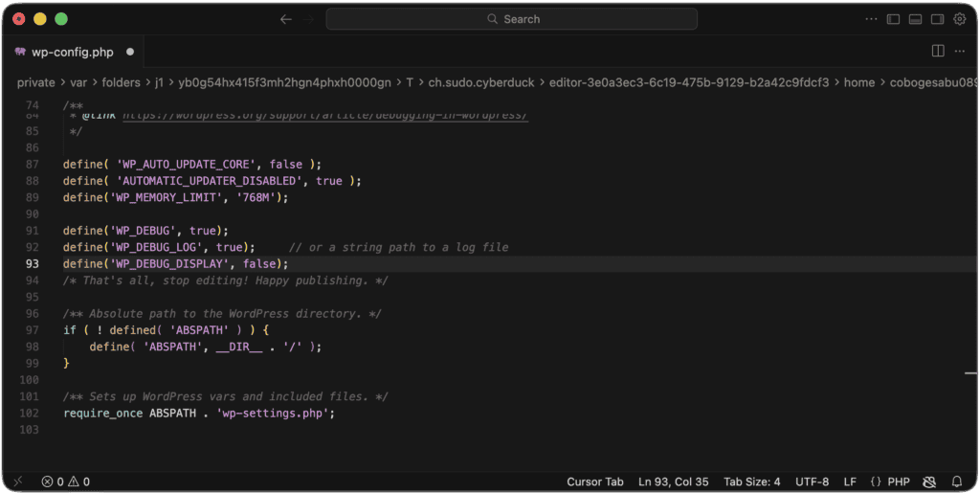Click Cursor Tab in status bar
This screenshot has height=493, width=980.
pyautogui.click(x=594, y=482)
